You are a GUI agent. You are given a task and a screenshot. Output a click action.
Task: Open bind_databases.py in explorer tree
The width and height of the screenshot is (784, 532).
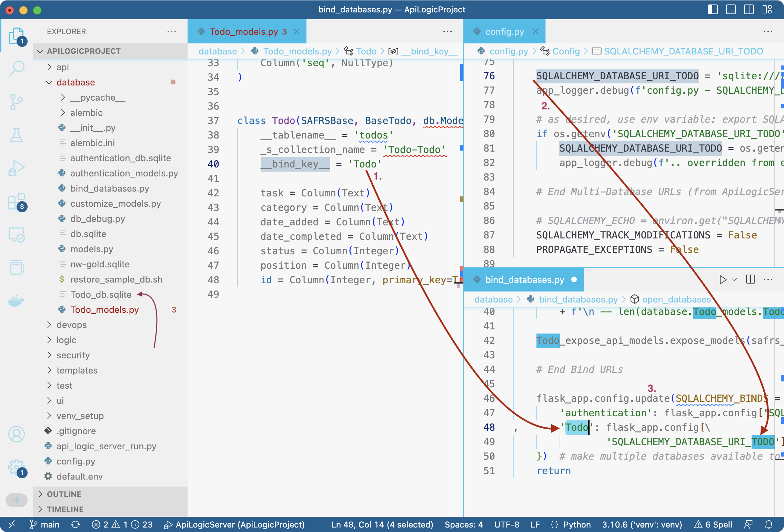110,188
